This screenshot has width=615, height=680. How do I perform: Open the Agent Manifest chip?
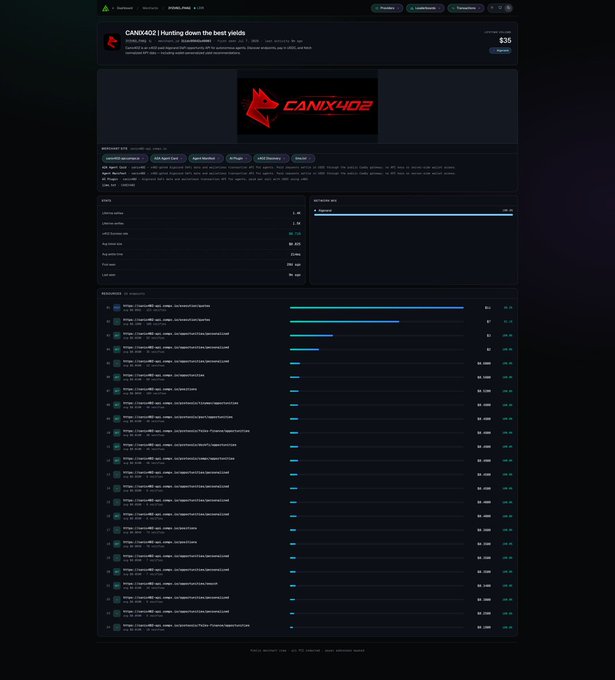click(x=206, y=159)
